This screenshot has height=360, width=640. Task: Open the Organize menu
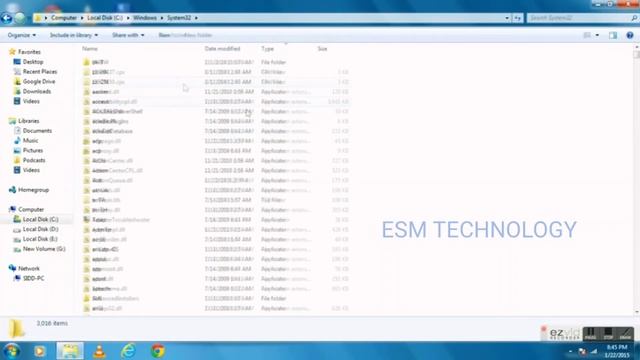[x=22, y=35]
